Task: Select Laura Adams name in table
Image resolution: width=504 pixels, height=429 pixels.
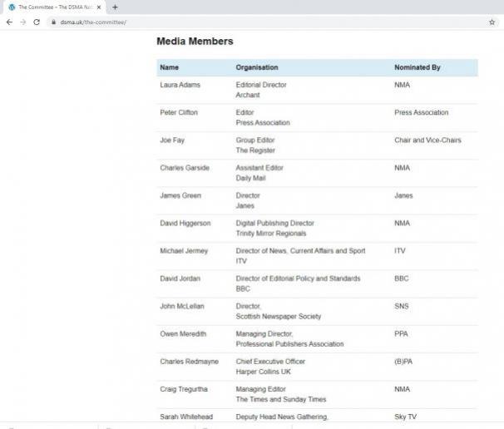Action: (180, 85)
